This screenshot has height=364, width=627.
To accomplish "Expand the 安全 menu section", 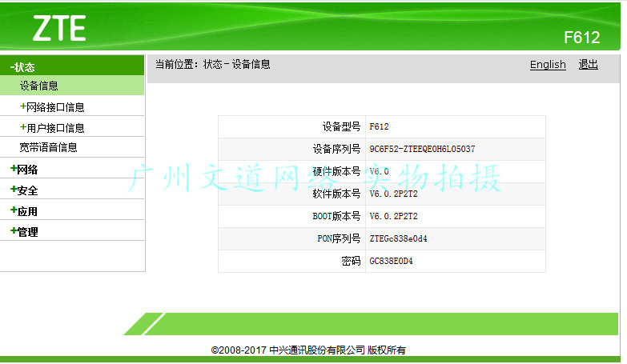I will click(x=24, y=190).
